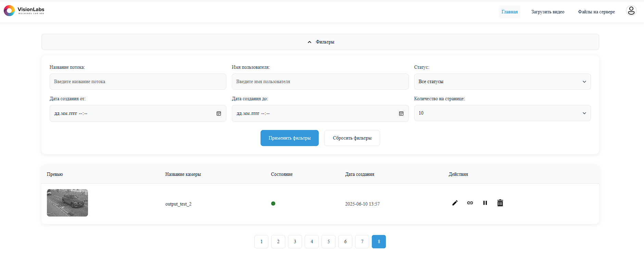This screenshot has width=644, height=275.
Task: Click 'Дата создания' column header
Action: click(x=359, y=174)
